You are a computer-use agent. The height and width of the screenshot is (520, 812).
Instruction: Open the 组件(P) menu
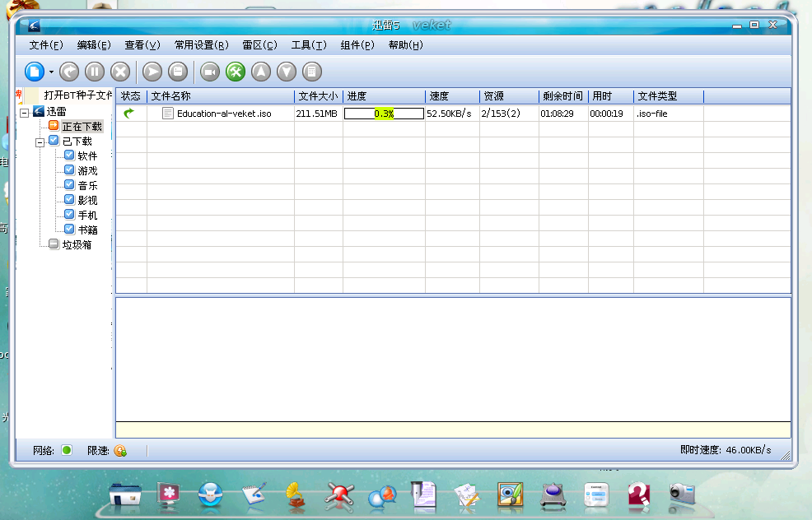pyautogui.click(x=357, y=45)
